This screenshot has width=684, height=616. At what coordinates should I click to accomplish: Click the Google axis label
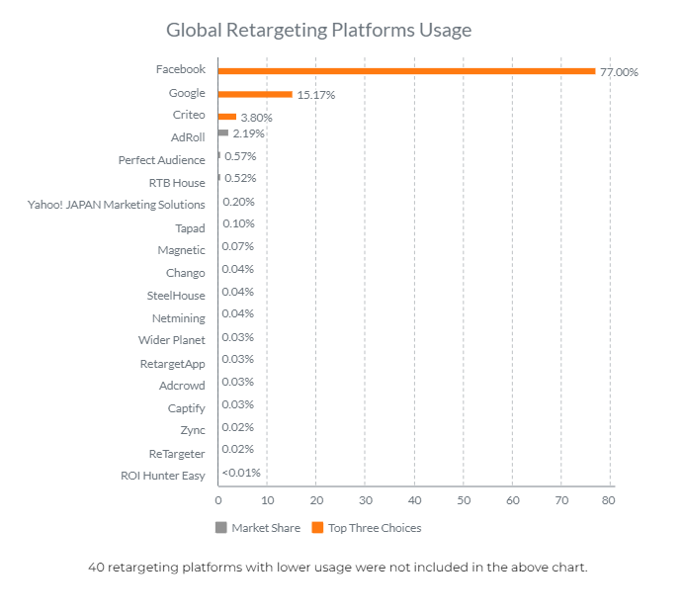pyautogui.click(x=187, y=93)
